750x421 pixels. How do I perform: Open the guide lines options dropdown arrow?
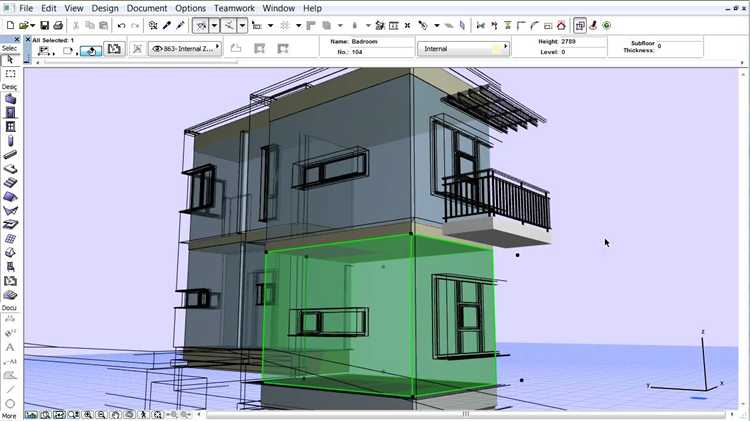pos(214,25)
